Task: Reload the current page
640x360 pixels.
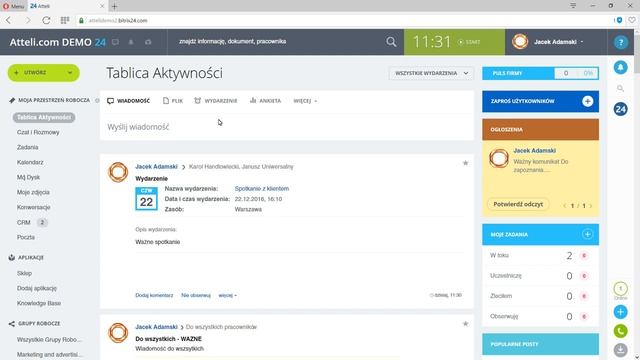Action: (x=46, y=20)
